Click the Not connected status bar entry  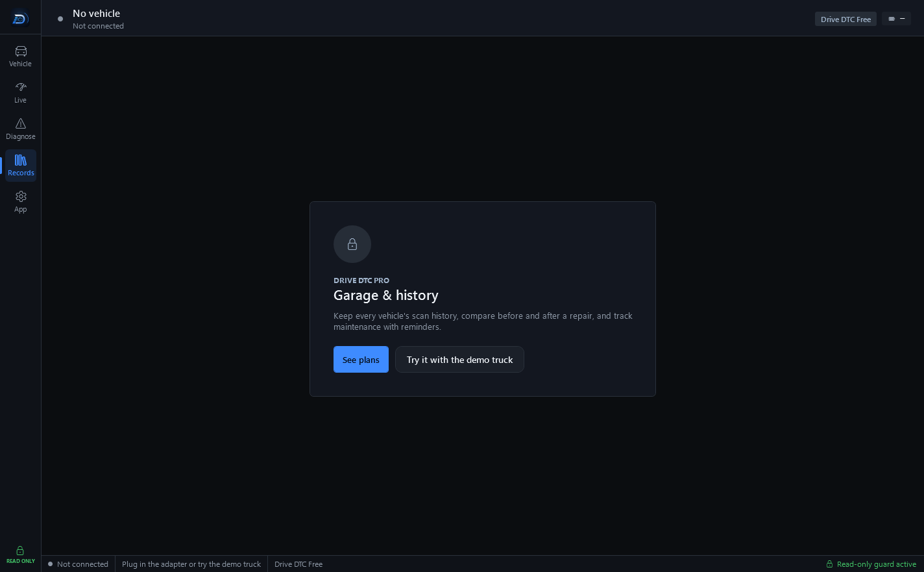(x=78, y=564)
